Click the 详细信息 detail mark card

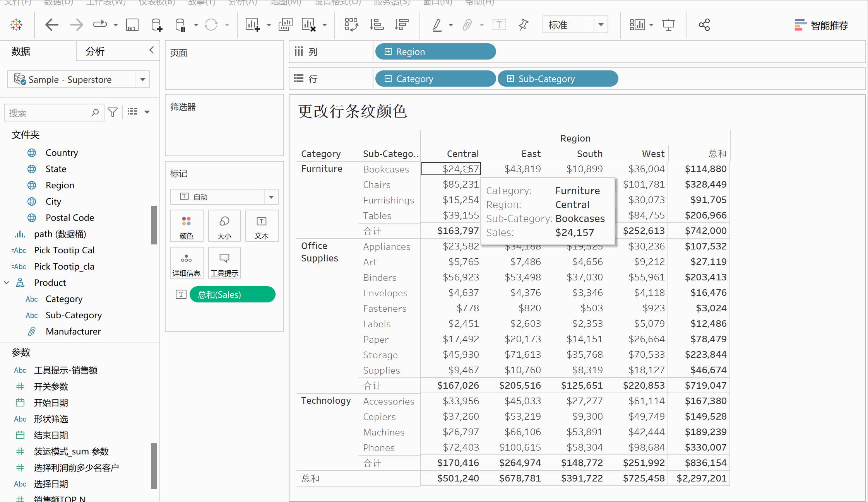[x=187, y=263]
